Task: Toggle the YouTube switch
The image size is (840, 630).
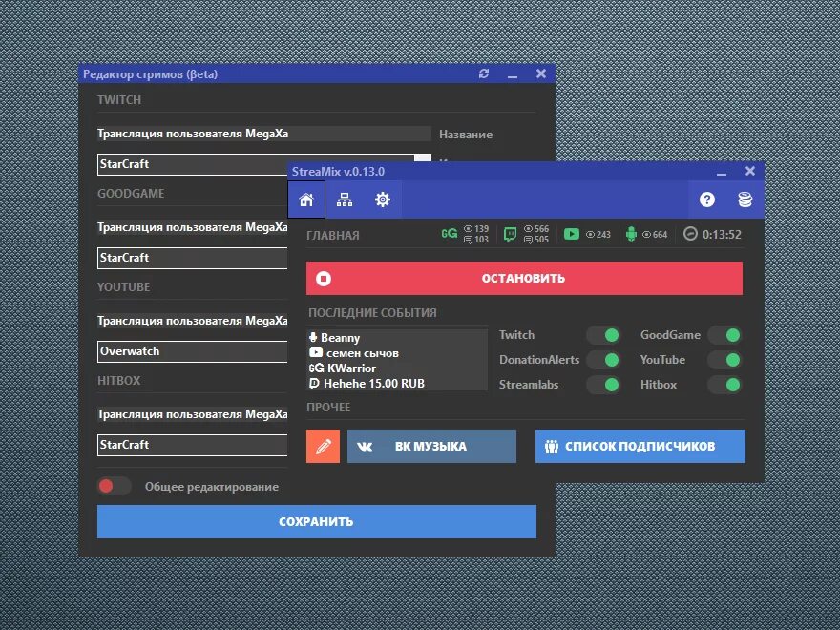Action: pyautogui.click(x=724, y=360)
